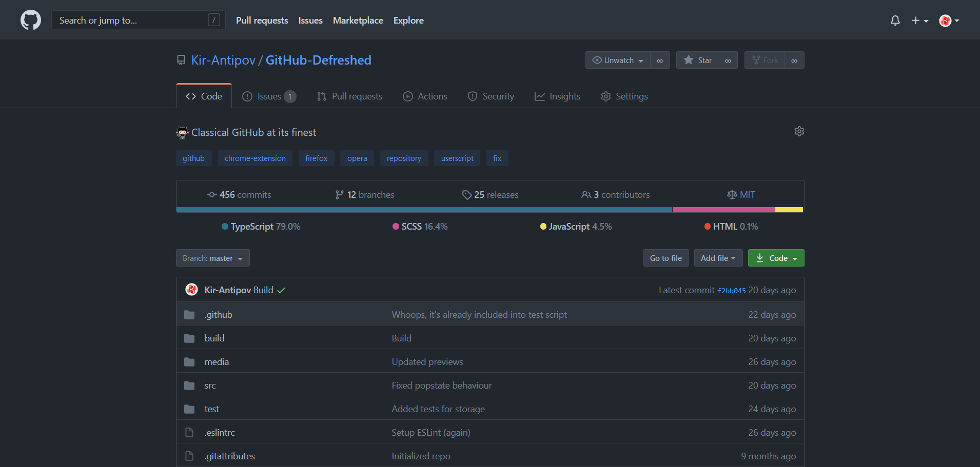This screenshot has height=467, width=980.
Task: Click the people icon beside 3 contributors
Action: pyautogui.click(x=586, y=195)
